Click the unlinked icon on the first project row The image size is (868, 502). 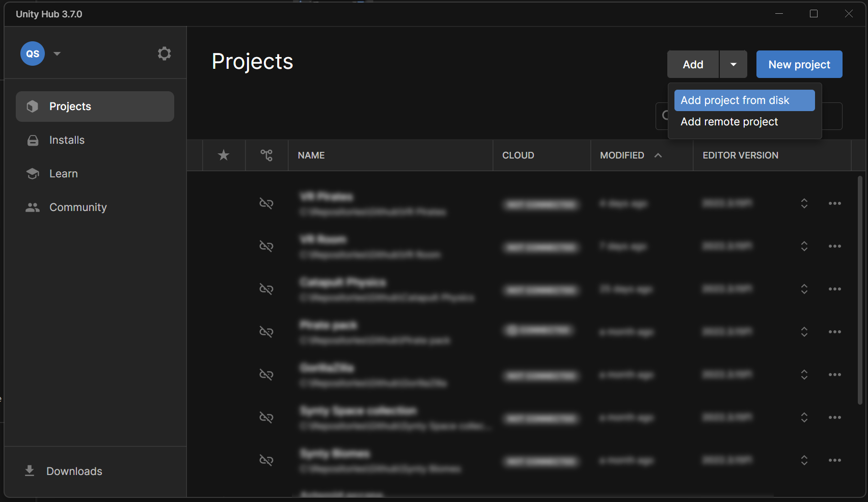tap(266, 203)
